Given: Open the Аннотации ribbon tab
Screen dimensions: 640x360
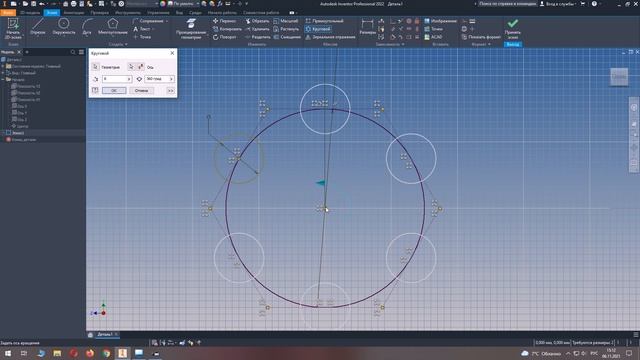Looking at the screenshot, I should coord(74,13).
